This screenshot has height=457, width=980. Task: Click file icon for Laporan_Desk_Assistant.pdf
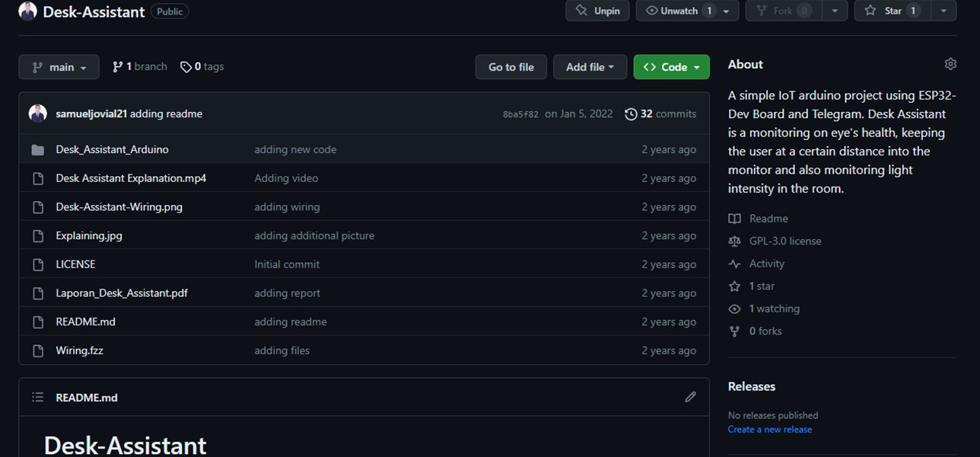pyautogui.click(x=38, y=293)
